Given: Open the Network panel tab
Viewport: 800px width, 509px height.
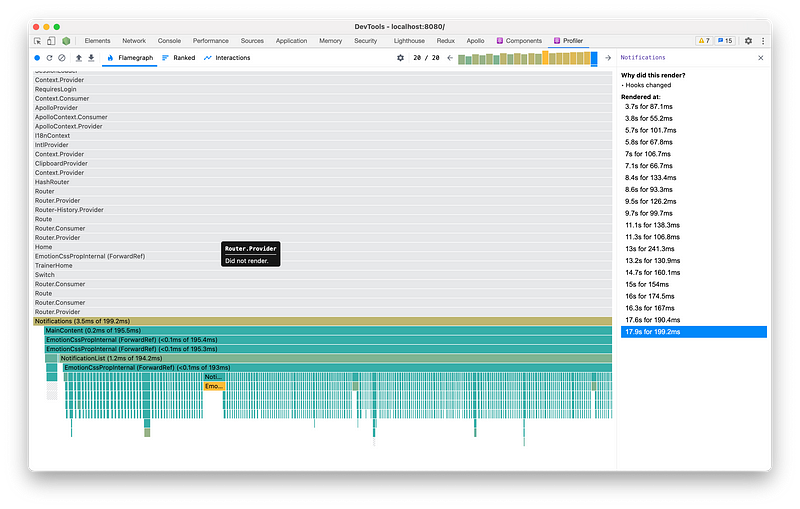Looking at the screenshot, I should (133, 41).
